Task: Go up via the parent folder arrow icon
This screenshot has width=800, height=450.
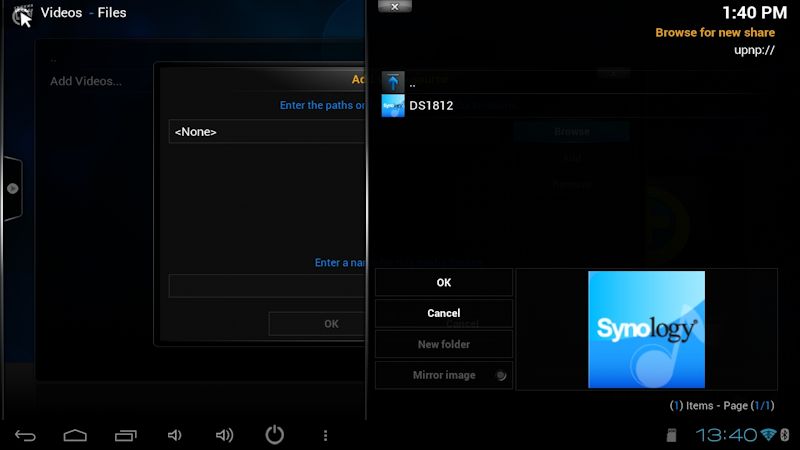Action: (x=393, y=82)
